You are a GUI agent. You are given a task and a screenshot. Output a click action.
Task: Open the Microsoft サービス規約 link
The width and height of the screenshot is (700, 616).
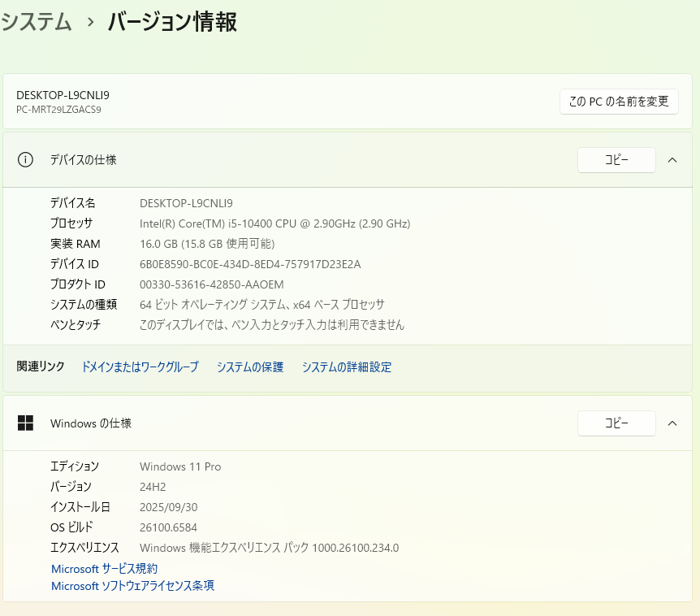(x=104, y=569)
